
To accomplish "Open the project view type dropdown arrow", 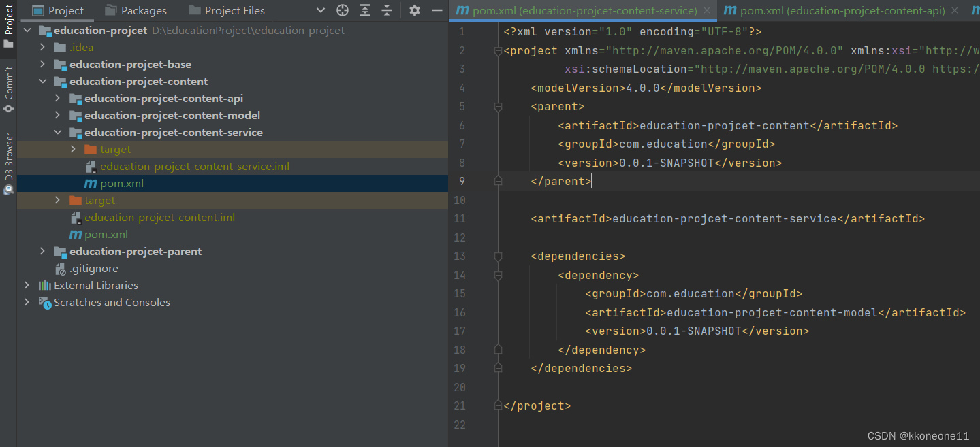I will (x=321, y=10).
